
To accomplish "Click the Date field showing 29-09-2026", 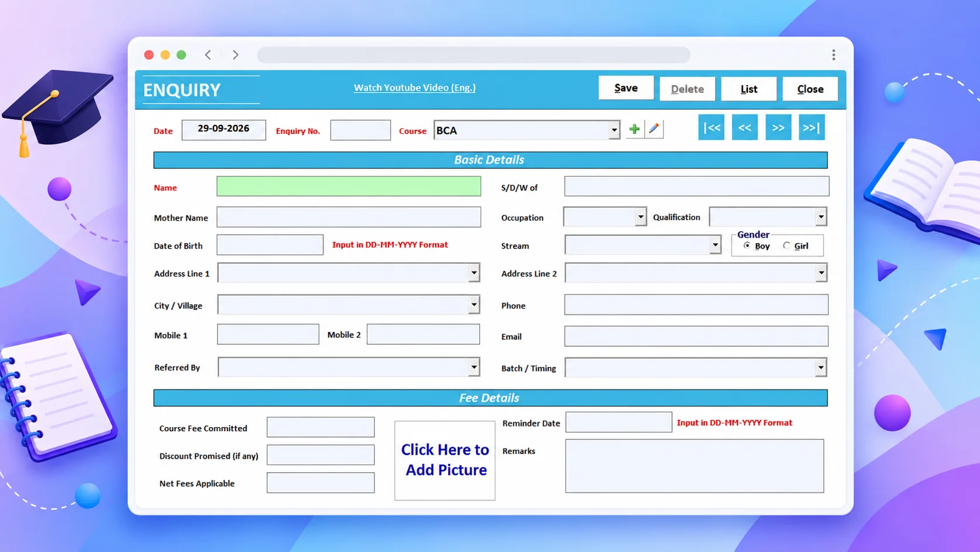I will point(223,130).
